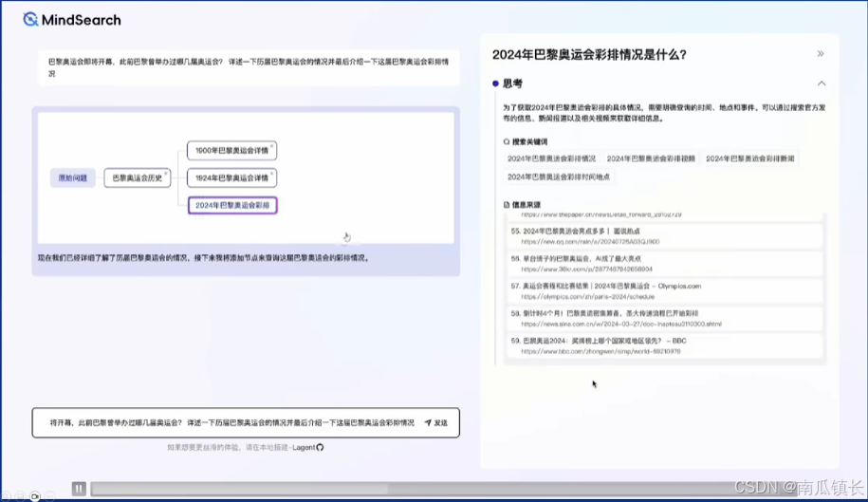
Task: Click the MindSearch logo icon
Action: (x=30, y=19)
